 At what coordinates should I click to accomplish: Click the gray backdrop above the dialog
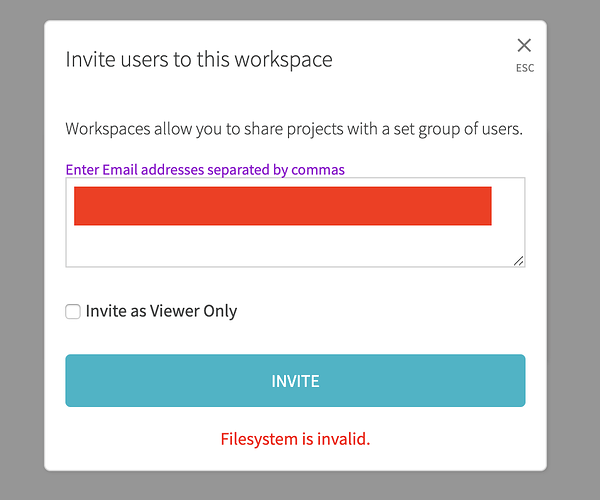300,9
